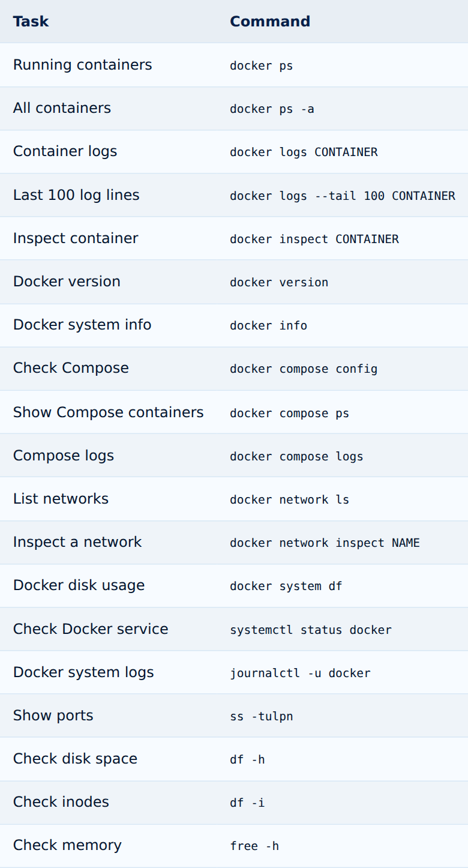
Task: Click the 'Check inodes' task cell
Action: click(61, 802)
